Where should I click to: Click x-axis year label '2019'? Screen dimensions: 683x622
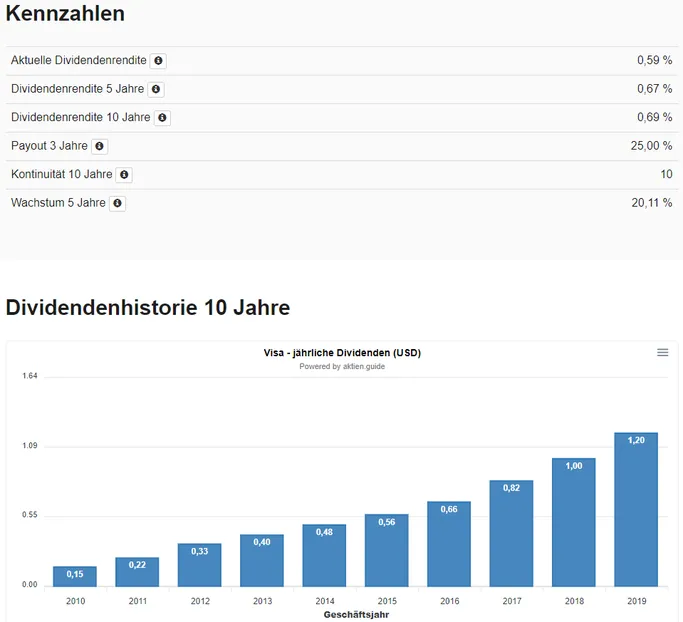coord(636,601)
